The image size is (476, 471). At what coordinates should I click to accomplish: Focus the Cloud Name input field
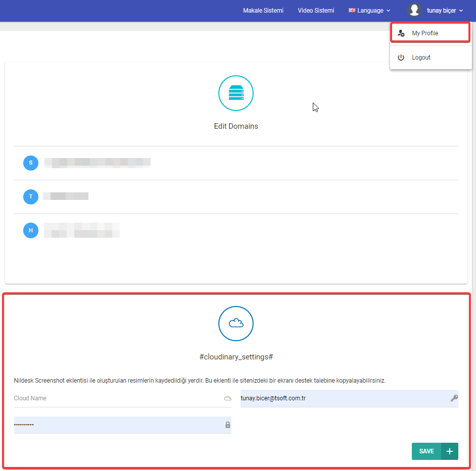(x=116, y=398)
